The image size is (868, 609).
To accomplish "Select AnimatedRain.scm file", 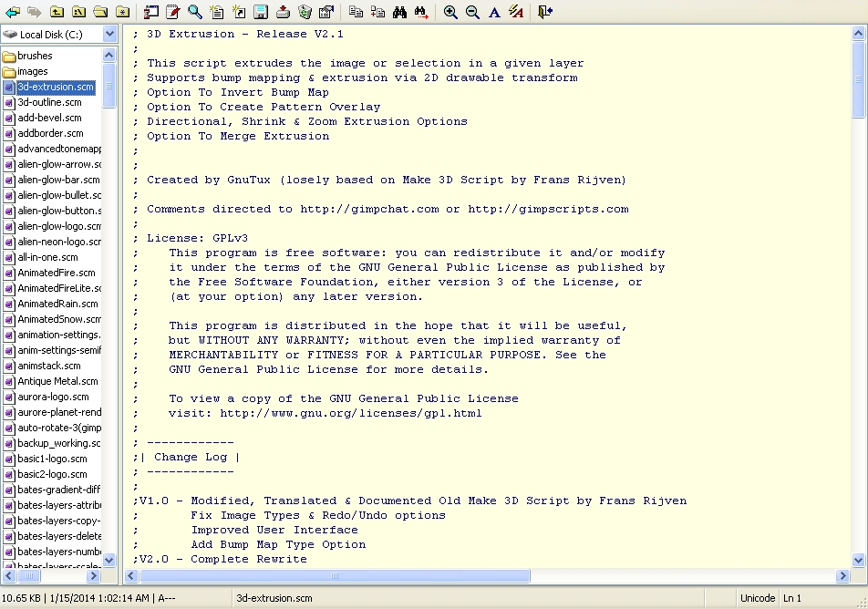I will [x=57, y=304].
